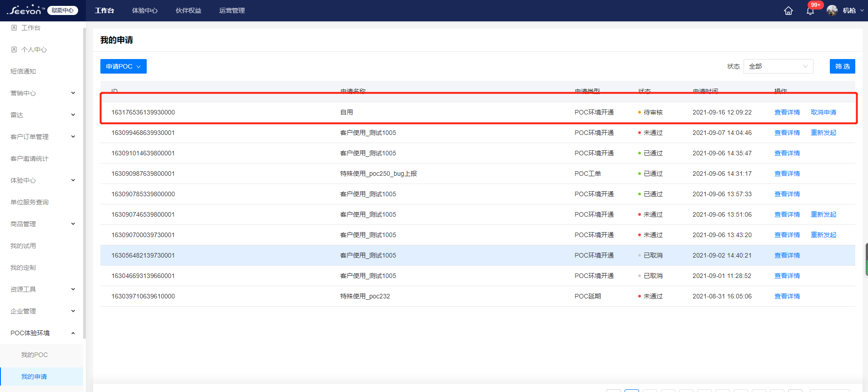Screen dimensions: 868x392
Task: Switch to the 工作台 top tab
Action: (104, 10)
